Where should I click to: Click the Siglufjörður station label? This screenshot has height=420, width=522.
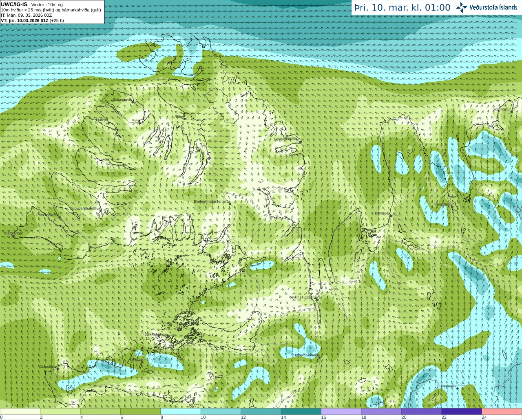point(501,109)
